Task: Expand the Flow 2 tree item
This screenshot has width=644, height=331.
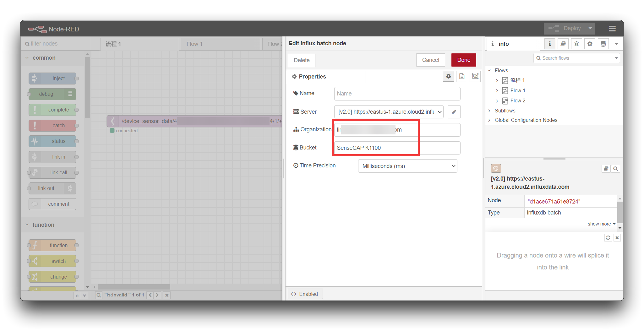Action: (x=497, y=101)
